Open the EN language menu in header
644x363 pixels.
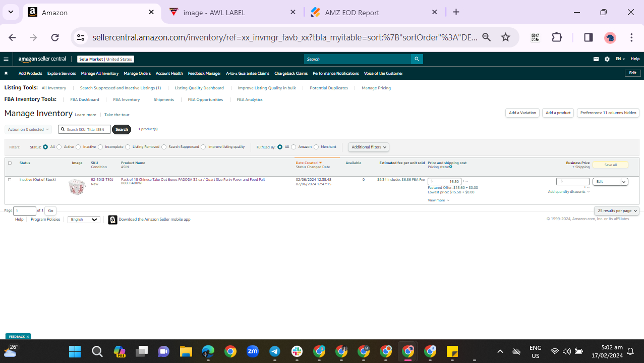[x=620, y=59]
